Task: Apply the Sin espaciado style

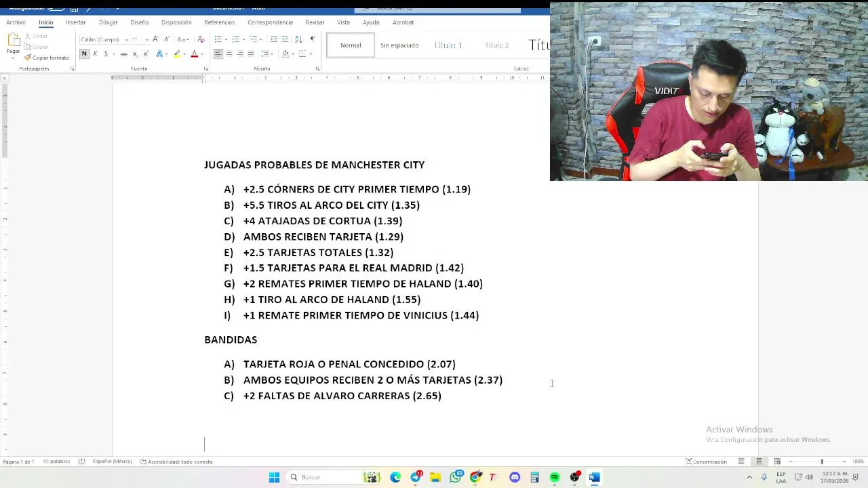Action: 399,45
